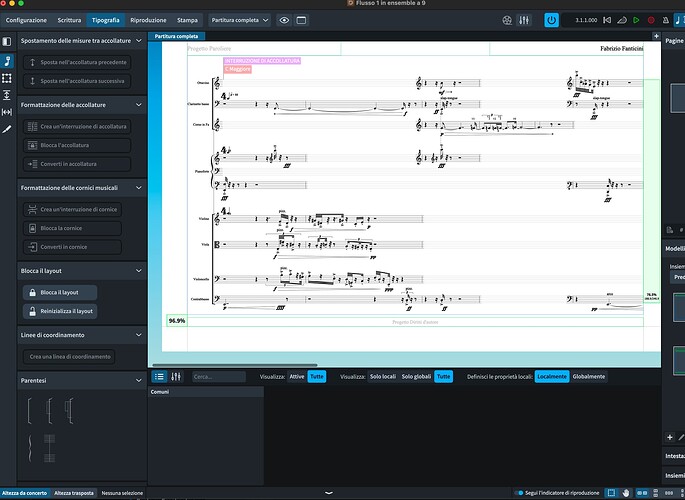
Task: Click Crea un'interruzione di cornice button
Action: (72, 209)
